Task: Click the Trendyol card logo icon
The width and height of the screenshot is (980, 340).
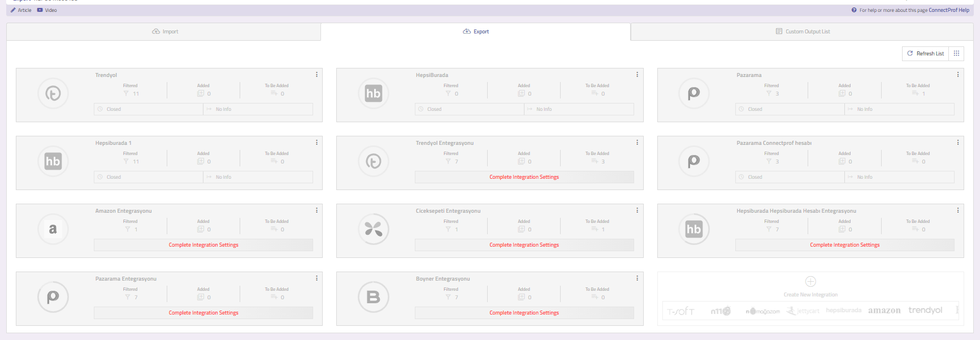Action: pos(53,93)
